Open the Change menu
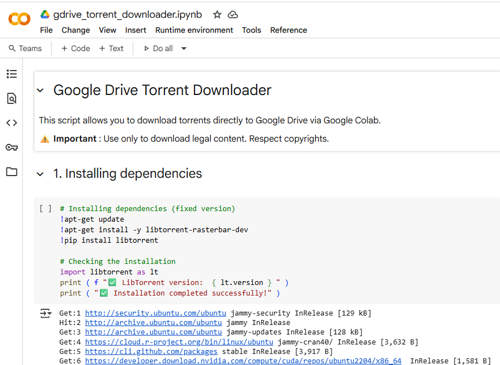This screenshot has width=500, height=365. (76, 30)
